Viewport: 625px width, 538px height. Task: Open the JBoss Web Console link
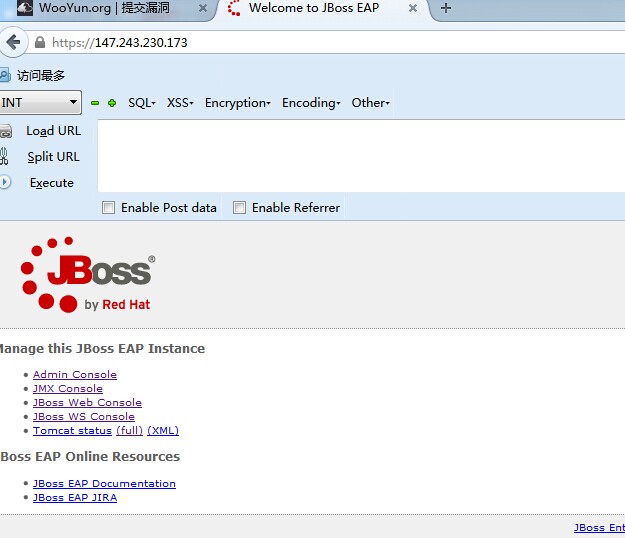click(x=87, y=403)
